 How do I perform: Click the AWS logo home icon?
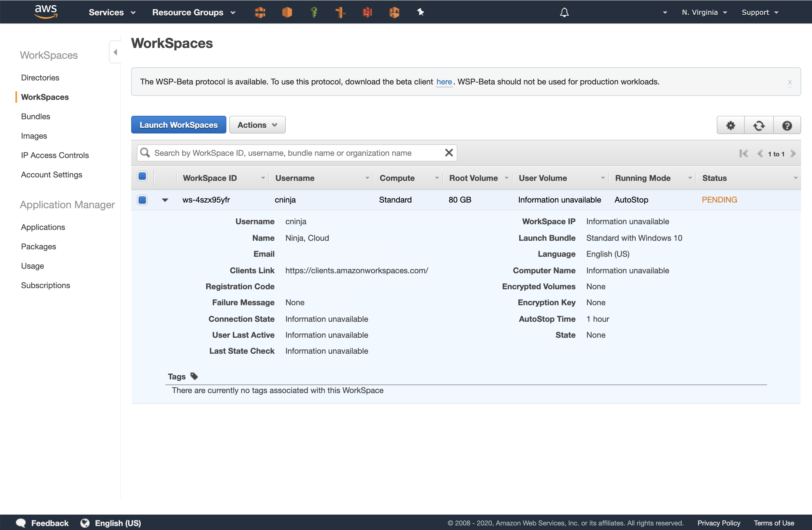point(46,12)
